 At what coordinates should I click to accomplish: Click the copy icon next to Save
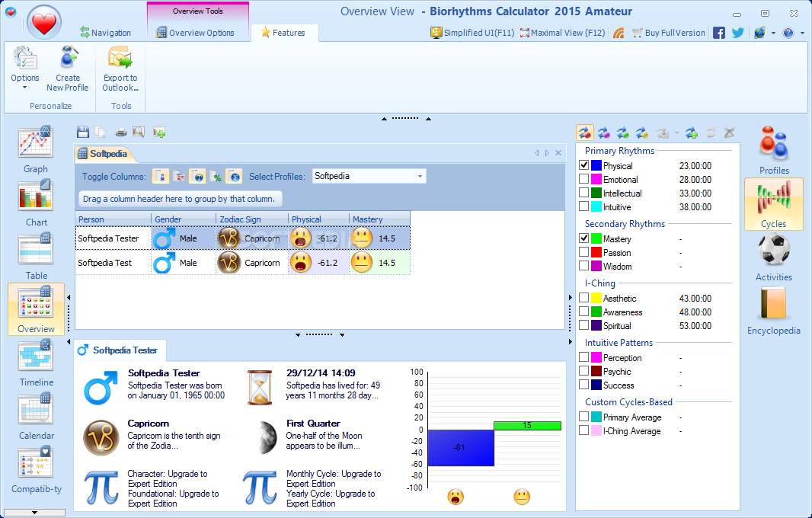pyautogui.click(x=101, y=132)
